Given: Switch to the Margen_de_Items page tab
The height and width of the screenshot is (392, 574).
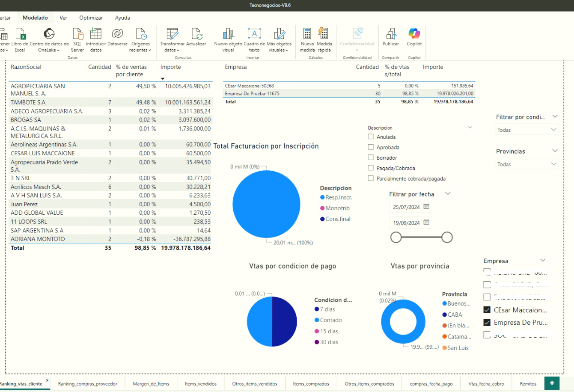Looking at the screenshot, I should tap(151, 384).
